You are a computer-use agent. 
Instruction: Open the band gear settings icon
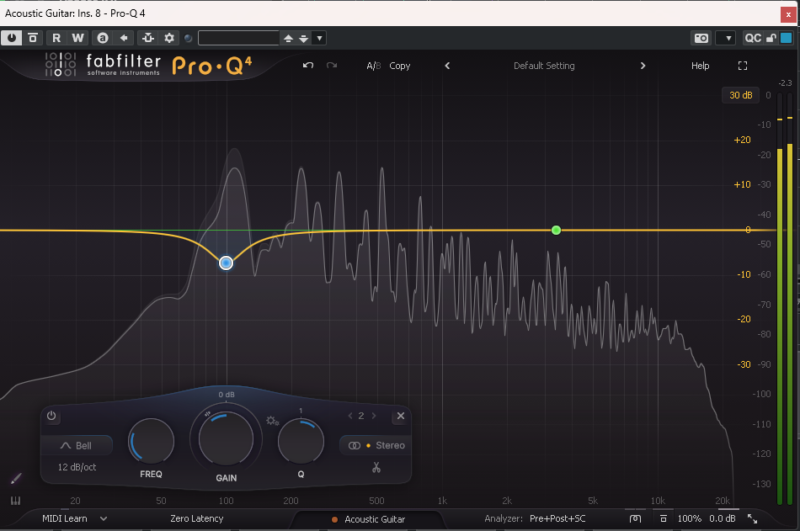[x=271, y=421]
